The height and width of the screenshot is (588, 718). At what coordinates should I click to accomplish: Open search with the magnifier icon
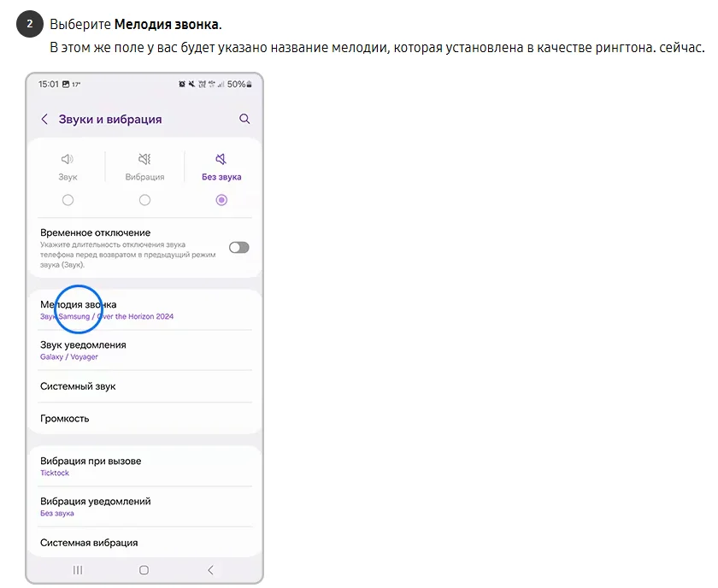coord(244,119)
